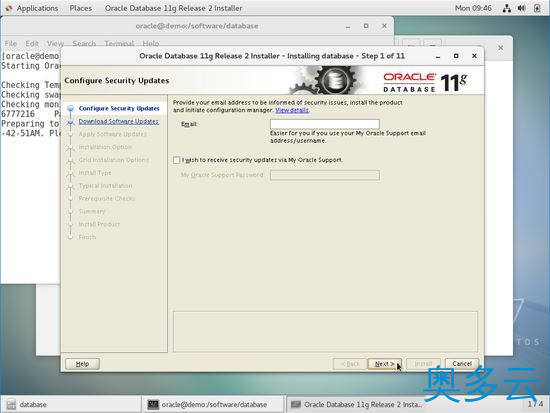Click the installer message area box
Screen dimensions: 550x413
(325, 332)
